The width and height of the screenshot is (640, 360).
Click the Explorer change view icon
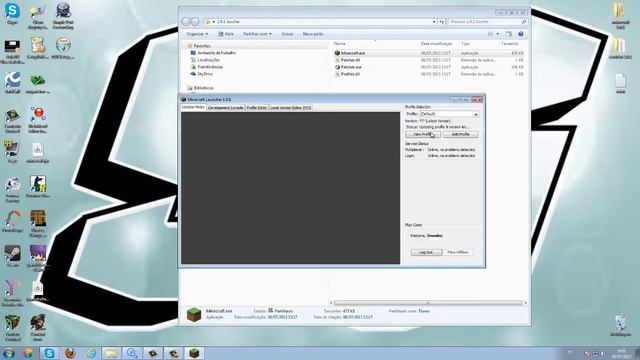pyautogui.click(x=491, y=34)
